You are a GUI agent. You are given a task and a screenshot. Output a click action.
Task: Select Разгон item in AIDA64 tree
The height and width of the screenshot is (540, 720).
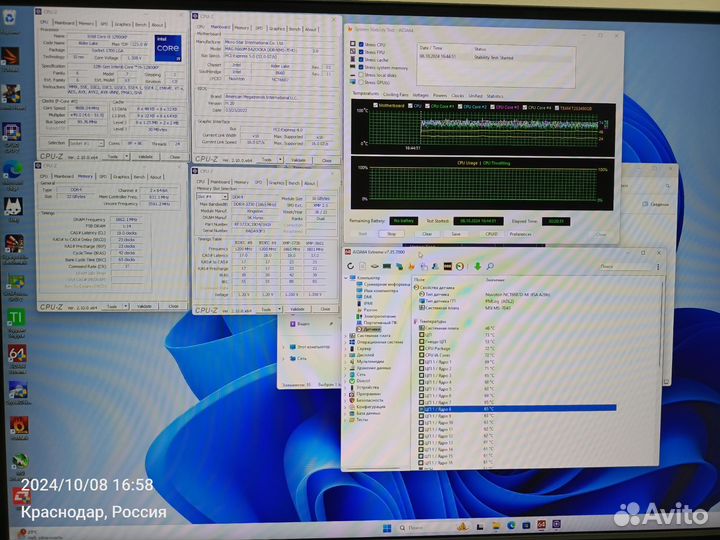(x=366, y=309)
